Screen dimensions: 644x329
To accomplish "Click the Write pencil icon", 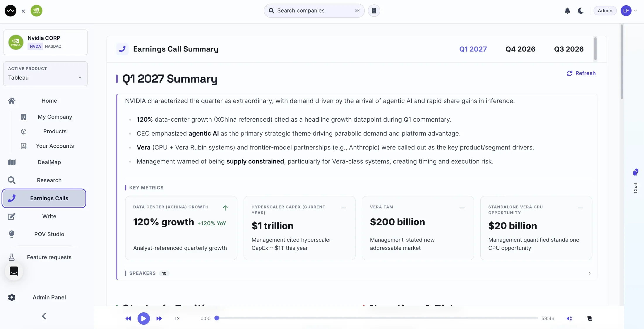I will [x=12, y=216].
